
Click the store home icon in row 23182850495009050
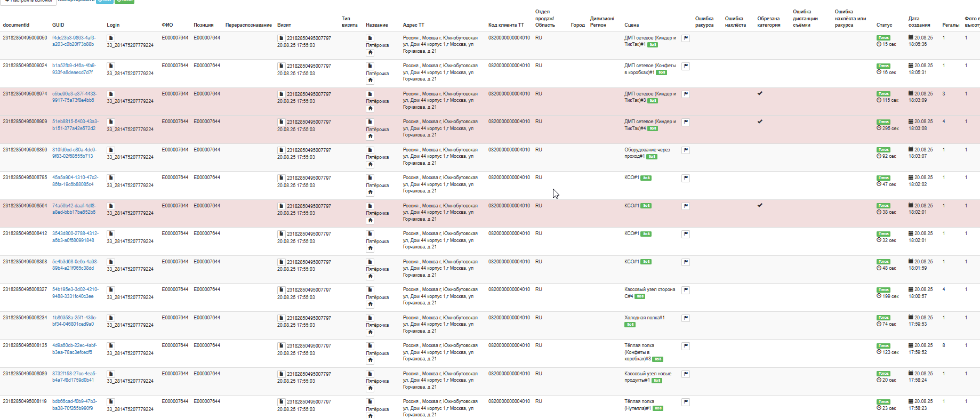point(370,52)
